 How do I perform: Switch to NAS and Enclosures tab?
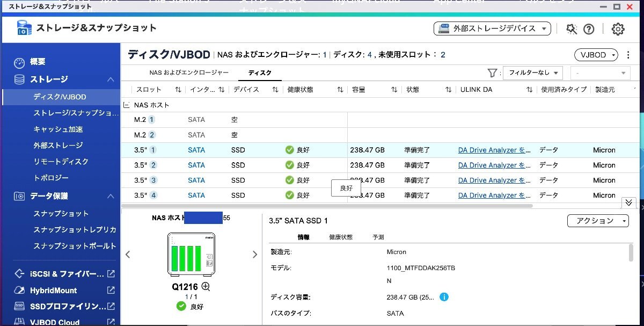(x=189, y=73)
